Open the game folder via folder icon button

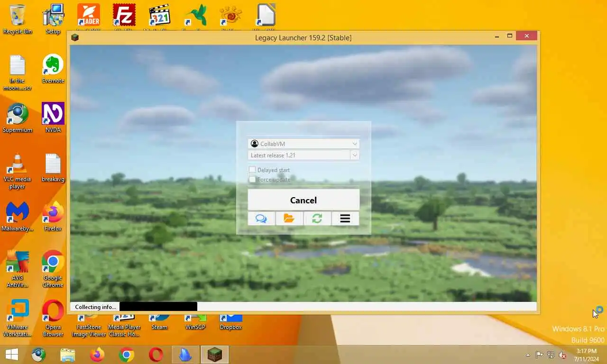(x=289, y=218)
